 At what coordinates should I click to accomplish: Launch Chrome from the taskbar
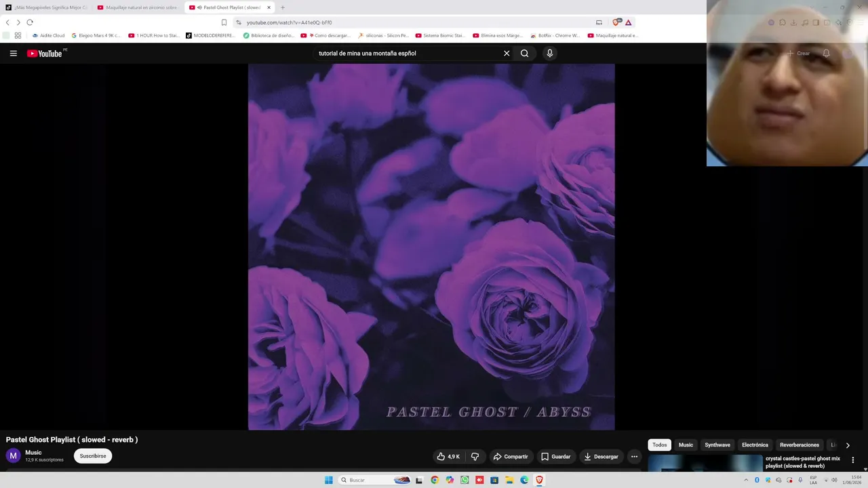coord(435,480)
